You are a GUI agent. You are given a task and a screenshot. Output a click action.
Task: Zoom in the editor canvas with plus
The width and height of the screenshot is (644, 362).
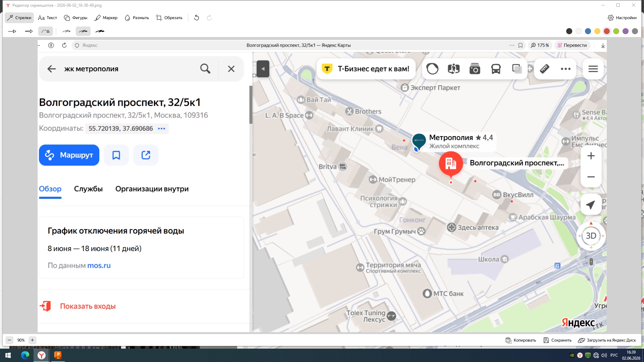(32, 340)
